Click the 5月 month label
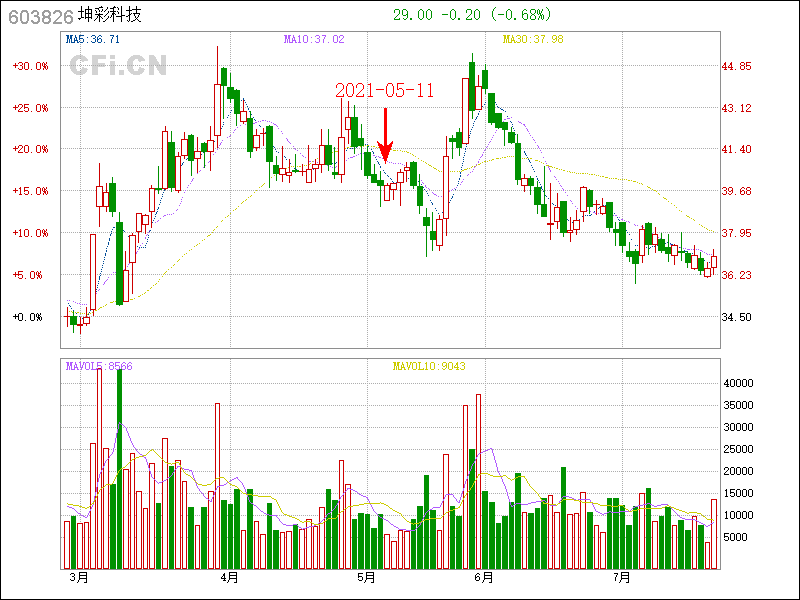800x600 pixels. pyautogui.click(x=366, y=578)
